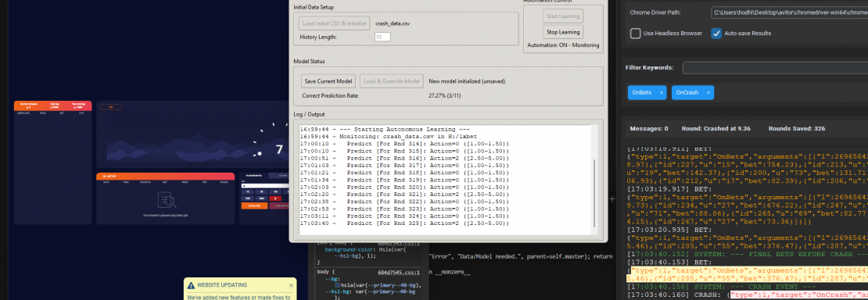
Task: Click the Log / Output vertical scrollbar
Action: (x=595, y=193)
